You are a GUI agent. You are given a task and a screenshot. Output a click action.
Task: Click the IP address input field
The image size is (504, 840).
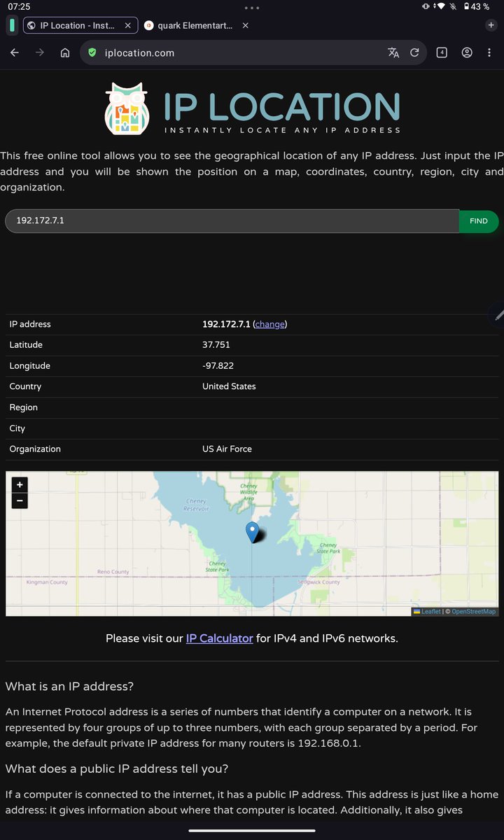232,220
